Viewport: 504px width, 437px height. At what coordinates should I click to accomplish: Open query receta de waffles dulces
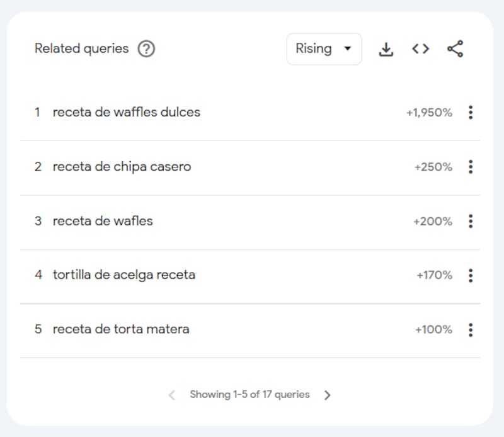(127, 112)
